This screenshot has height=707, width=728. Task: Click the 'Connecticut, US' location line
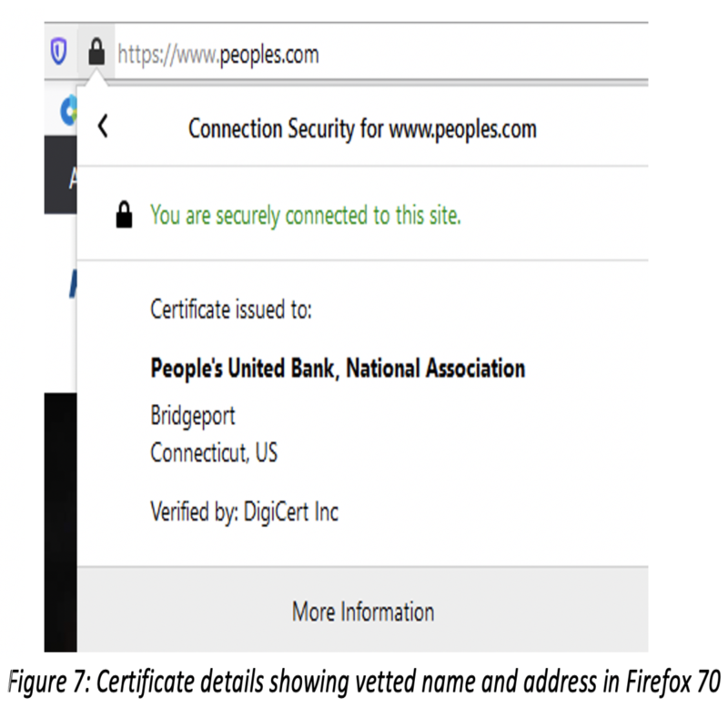point(214,452)
